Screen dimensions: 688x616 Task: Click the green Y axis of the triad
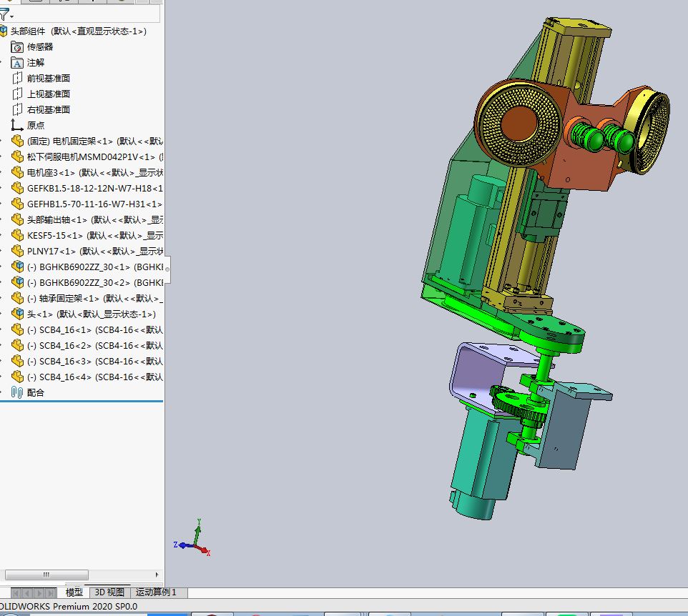(x=197, y=532)
